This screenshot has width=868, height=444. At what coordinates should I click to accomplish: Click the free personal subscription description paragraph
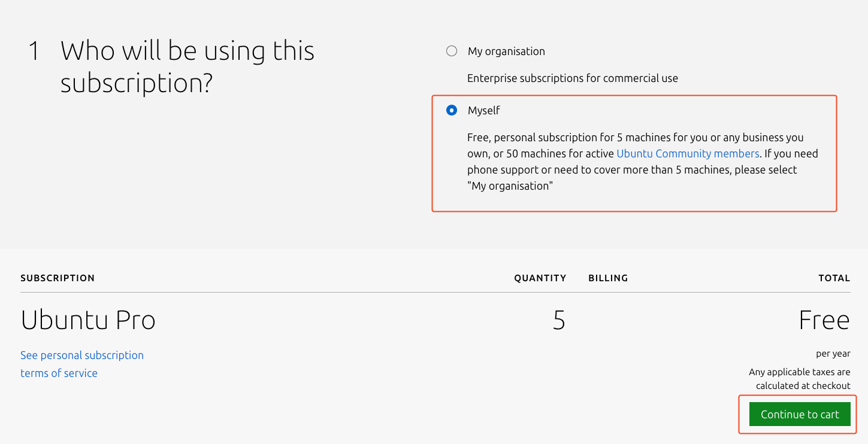pos(635,162)
